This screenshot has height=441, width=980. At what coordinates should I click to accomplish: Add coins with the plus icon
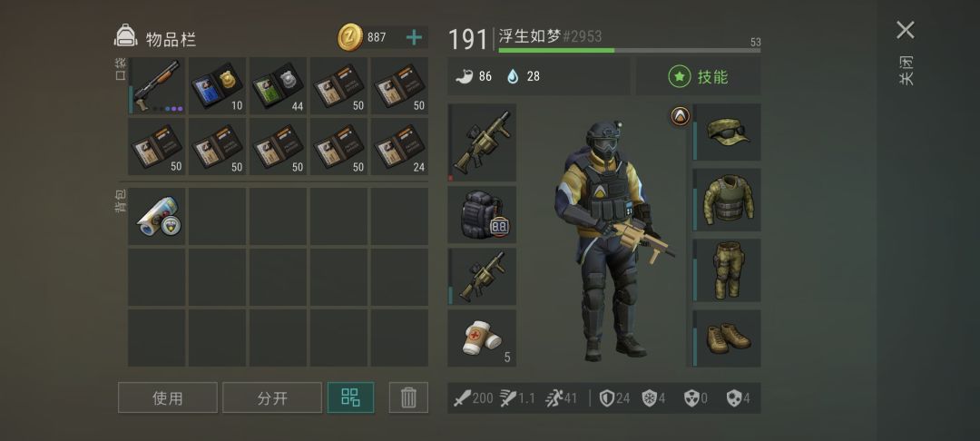[x=414, y=37]
